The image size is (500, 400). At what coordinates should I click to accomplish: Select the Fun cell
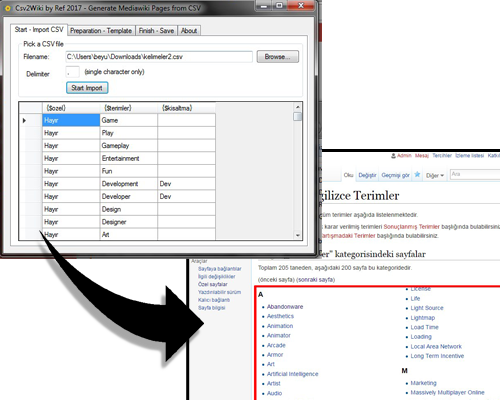coord(129,171)
